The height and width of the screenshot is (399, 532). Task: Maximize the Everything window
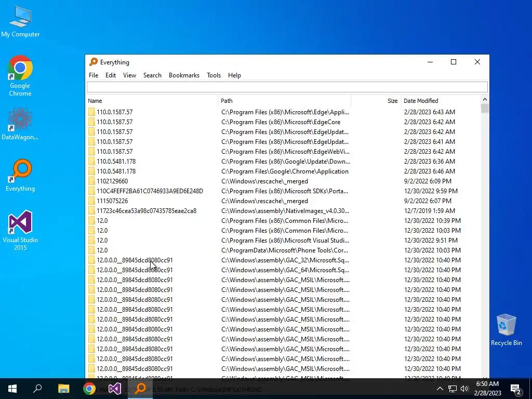tap(453, 62)
